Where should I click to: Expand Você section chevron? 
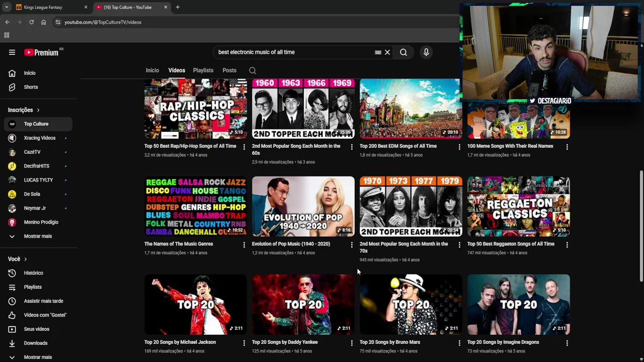coord(25,259)
